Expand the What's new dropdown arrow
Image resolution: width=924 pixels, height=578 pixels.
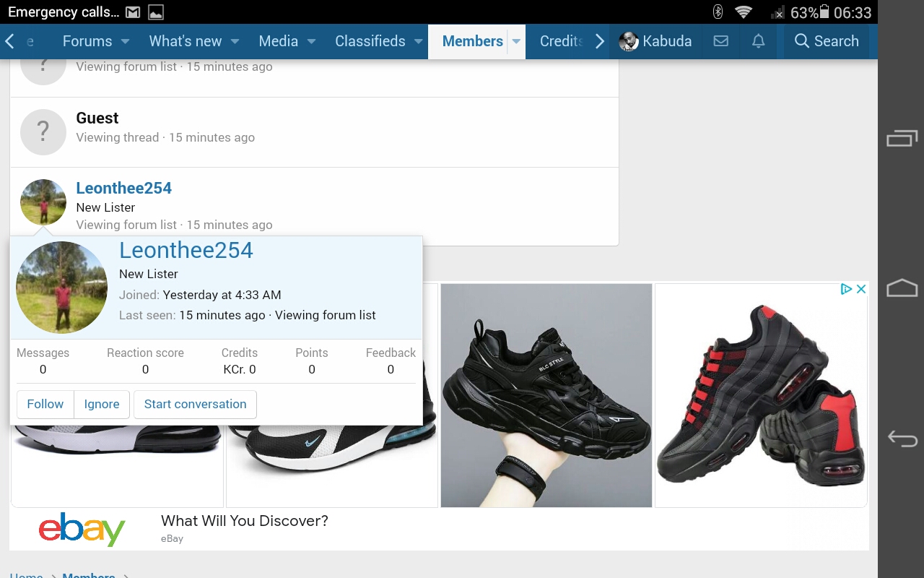pos(235,41)
